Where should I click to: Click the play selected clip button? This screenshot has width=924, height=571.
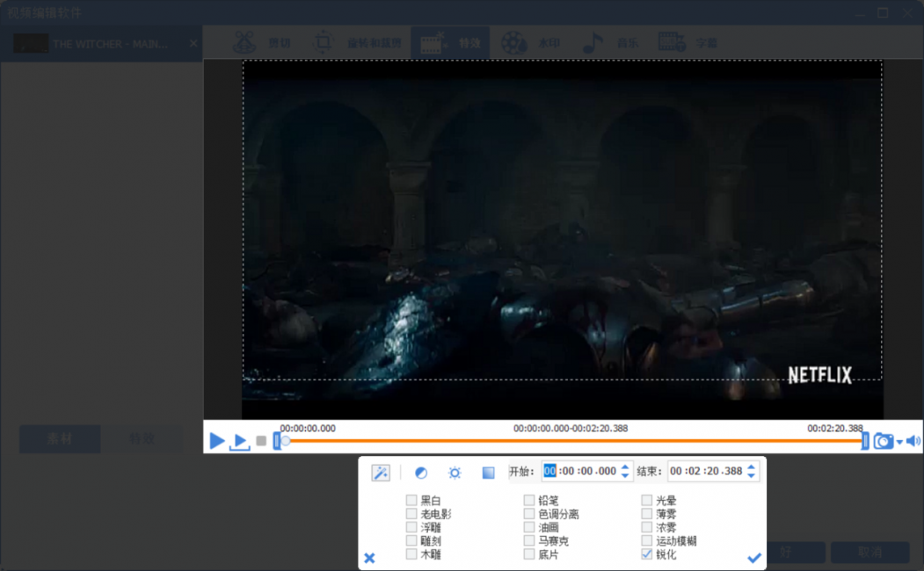click(239, 442)
